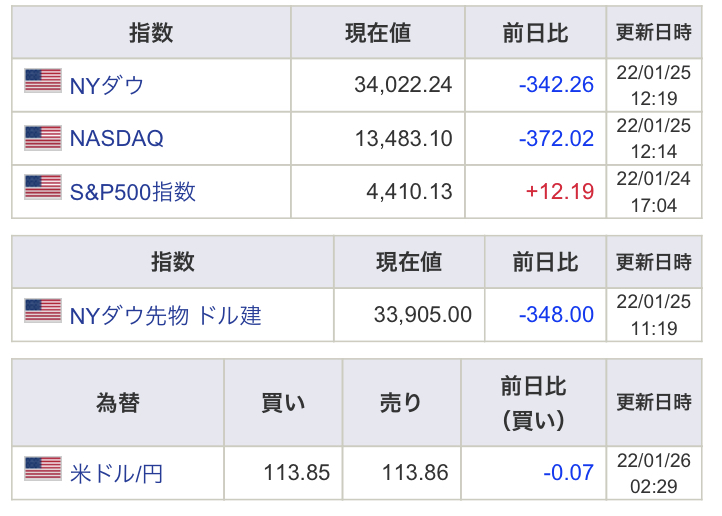Open the S&P500指数 link
The height and width of the screenshot is (516, 722).
132,191
